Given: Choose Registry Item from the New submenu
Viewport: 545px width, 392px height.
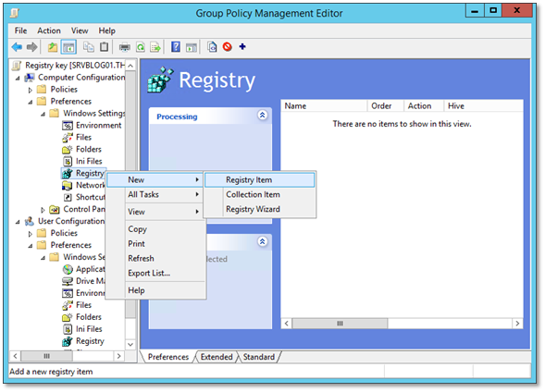Looking at the screenshot, I should 260,180.
